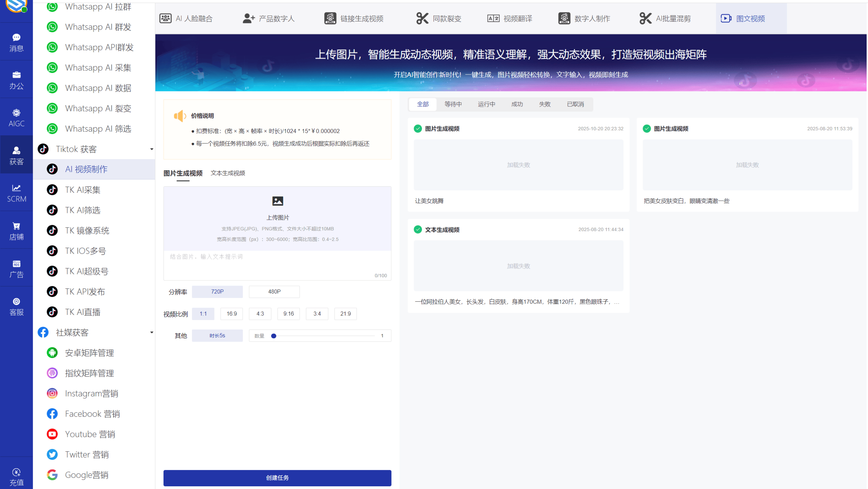The height and width of the screenshot is (489, 868).
Task: Open the 时长5s duration selector
Action: (x=217, y=335)
